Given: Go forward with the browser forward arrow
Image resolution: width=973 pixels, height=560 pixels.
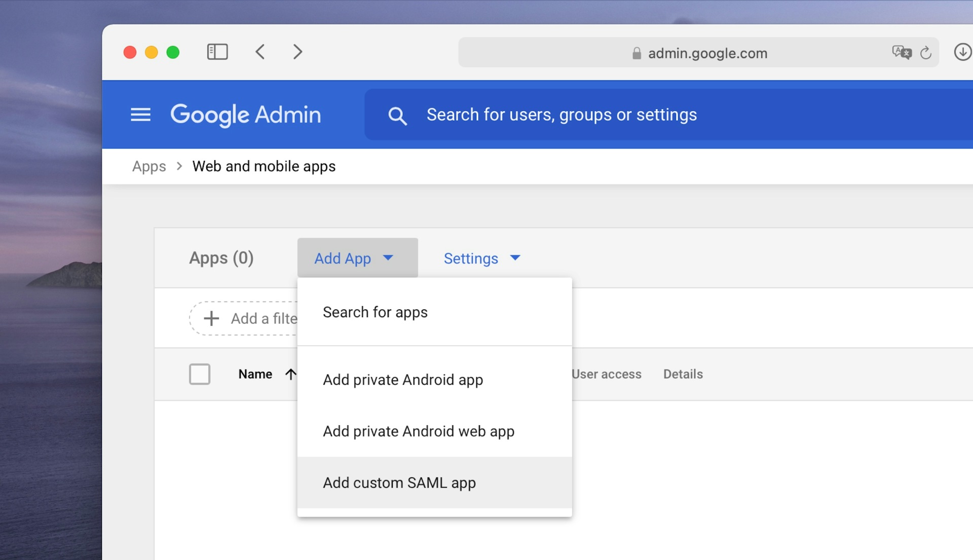Looking at the screenshot, I should coord(297,52).
